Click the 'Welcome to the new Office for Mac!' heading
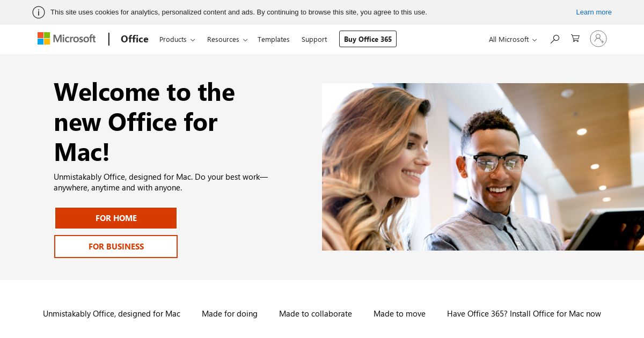 tap(144, 122)
